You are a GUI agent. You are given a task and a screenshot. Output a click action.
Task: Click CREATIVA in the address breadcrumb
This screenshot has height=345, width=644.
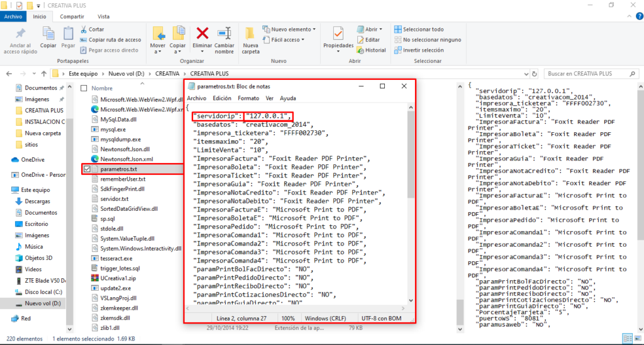167,74
